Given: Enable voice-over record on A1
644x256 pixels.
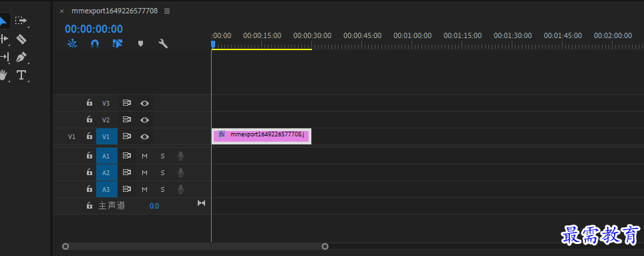Looking at the screenshot, I should (180, 156).
